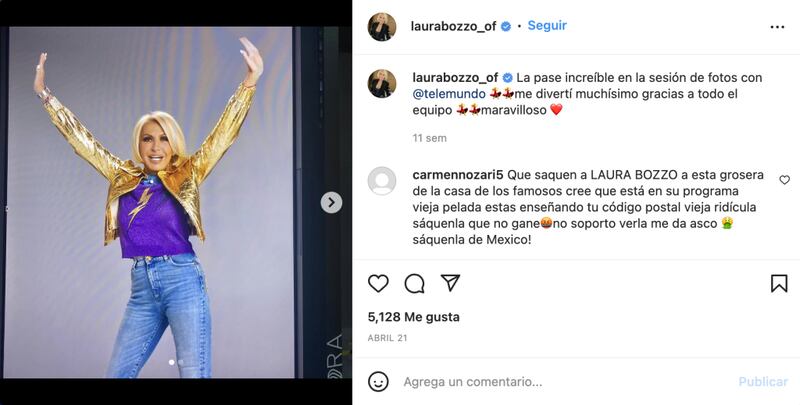Open laurabozzo_of header profile picture
The height and width of the screenshot is (405, 800).
pos(382,27)
